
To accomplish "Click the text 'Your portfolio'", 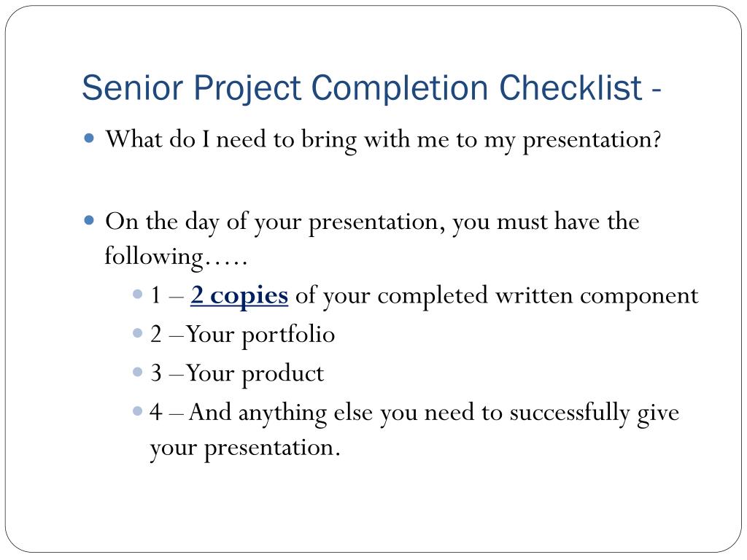I will (260, 335).
